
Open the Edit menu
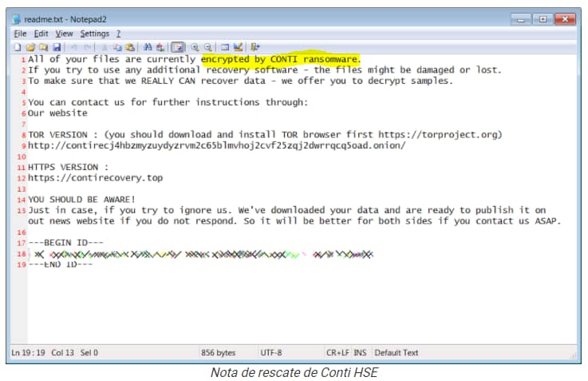coord(41,34)
